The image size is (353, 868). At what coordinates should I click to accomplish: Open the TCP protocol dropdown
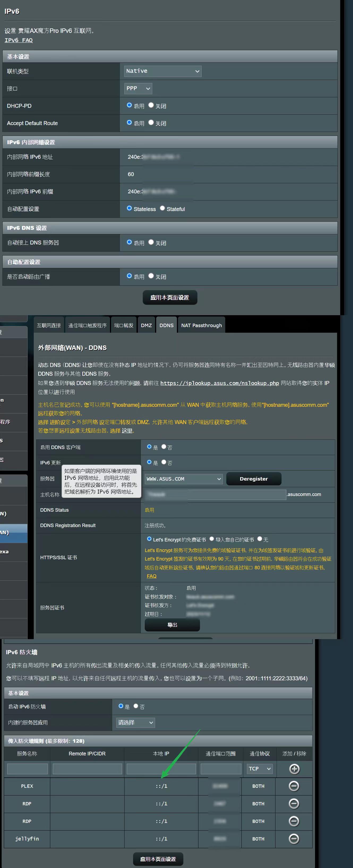[259, 769]
